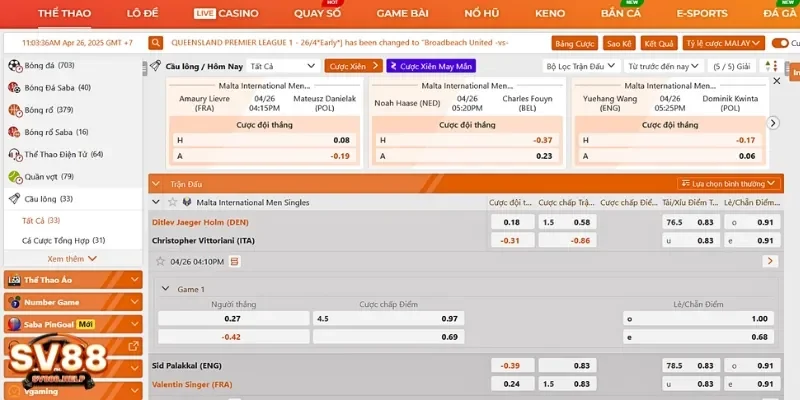Expand sports list via Xem thêm
This screenshot has height=400, width=800.
coord(71,258)
